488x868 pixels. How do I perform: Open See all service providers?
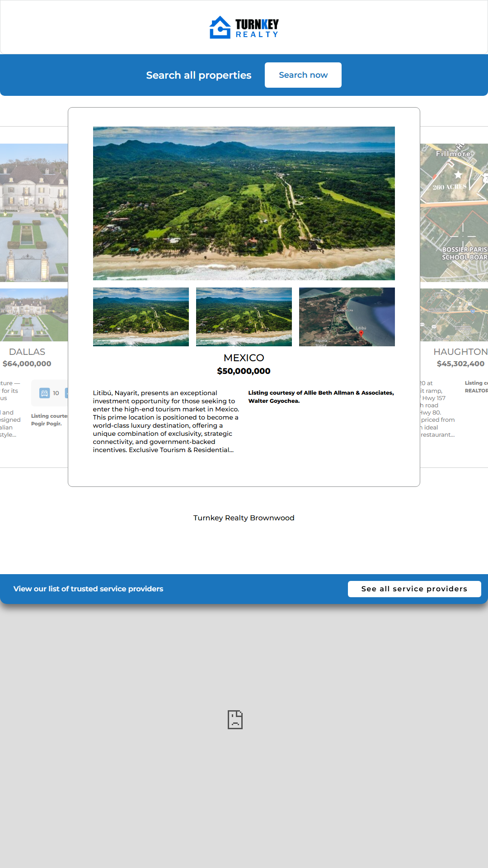point(414,589)
